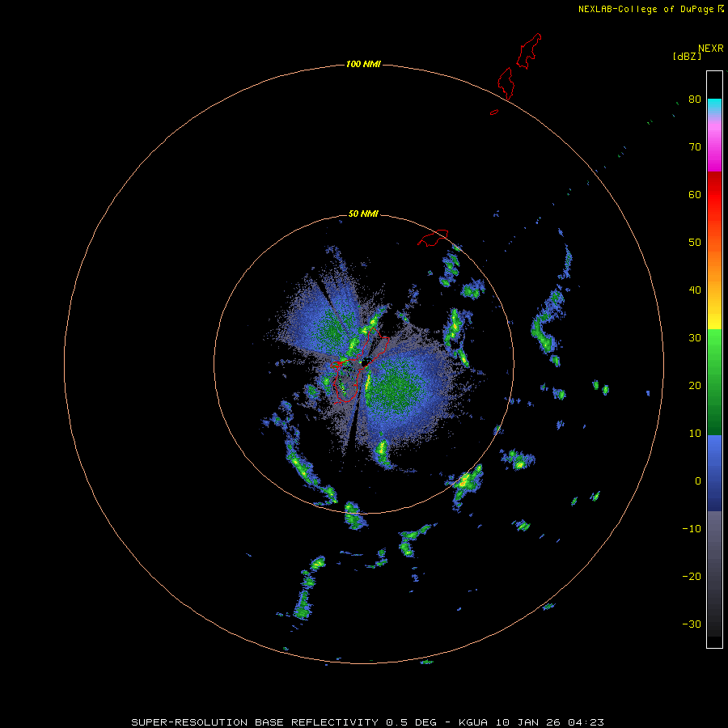
Task: Click the 50 value on the dBZ scale
Action: pyautogui.click(x=695, y=243)
